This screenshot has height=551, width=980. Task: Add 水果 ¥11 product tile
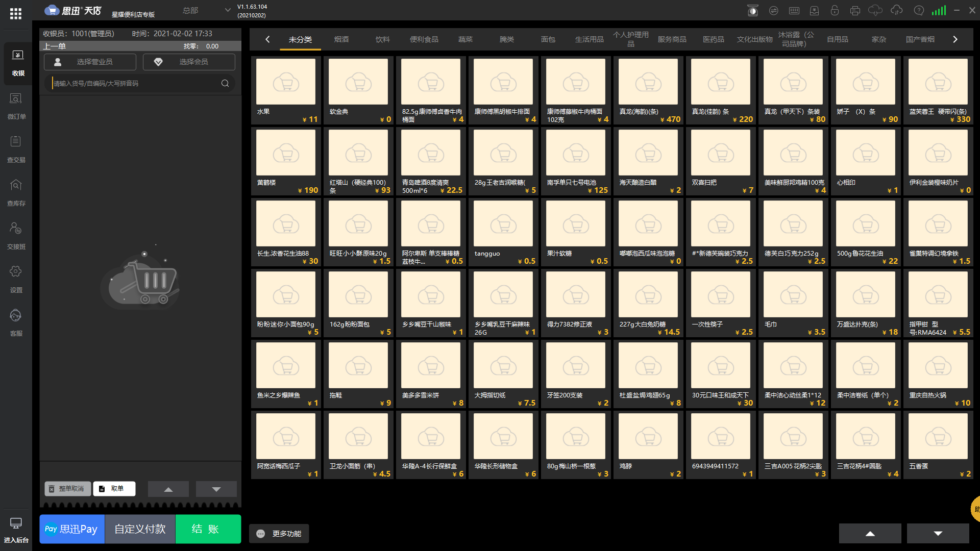(286, 90)
